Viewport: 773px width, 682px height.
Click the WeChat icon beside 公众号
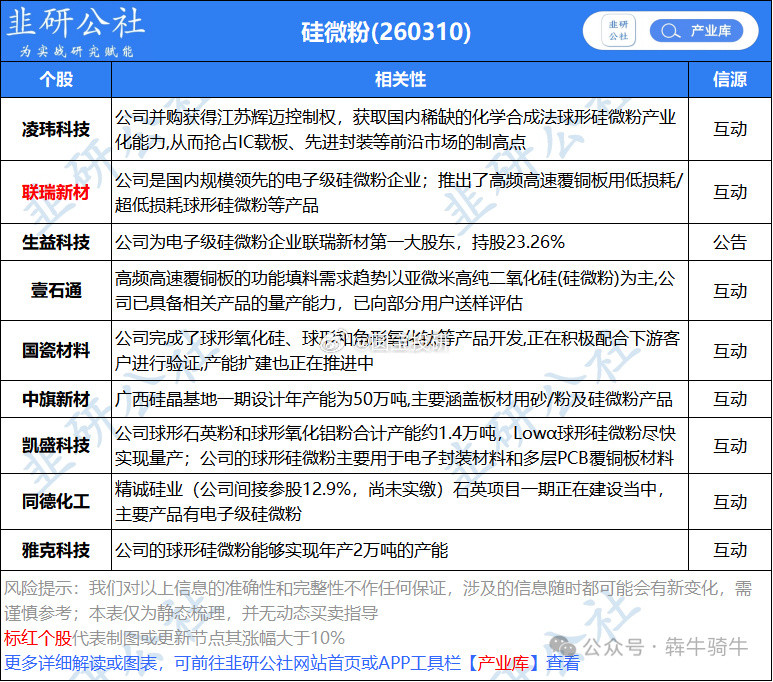(x=562, y=645)
